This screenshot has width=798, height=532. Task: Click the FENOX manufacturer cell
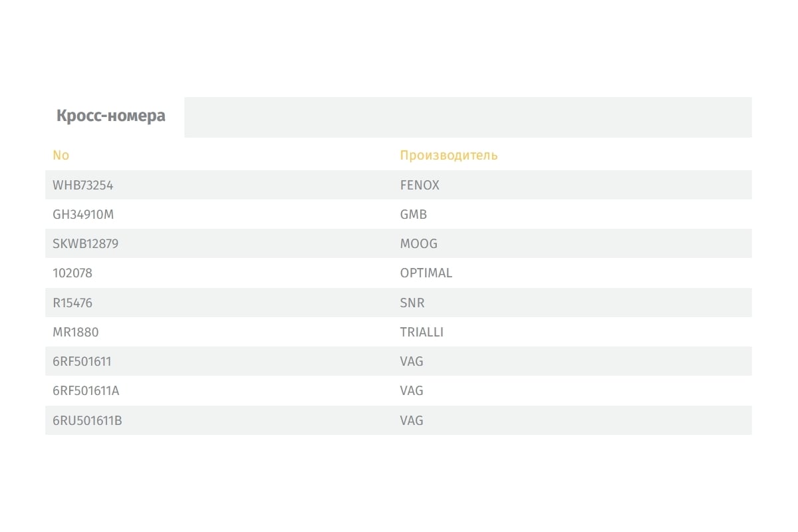pos(420,186)
